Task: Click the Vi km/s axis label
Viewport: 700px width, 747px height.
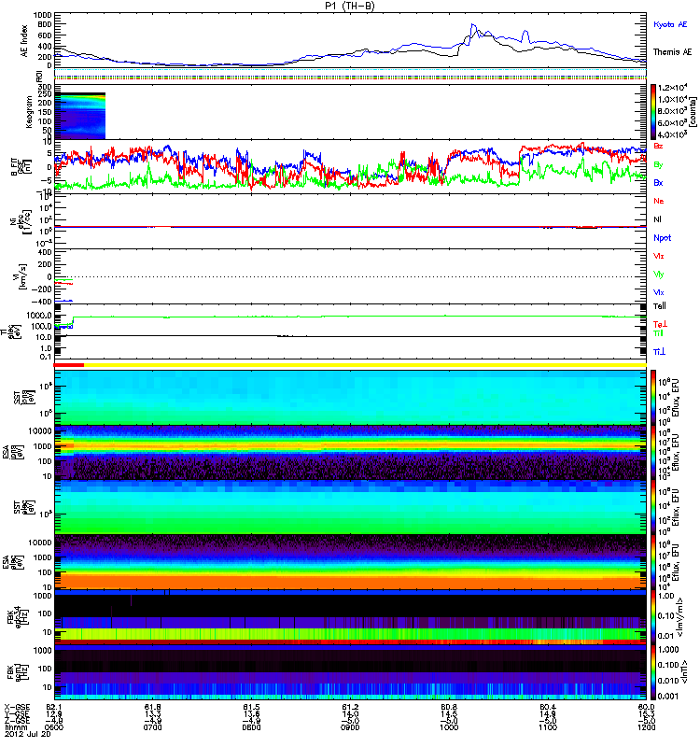Action: pos(21,276)
